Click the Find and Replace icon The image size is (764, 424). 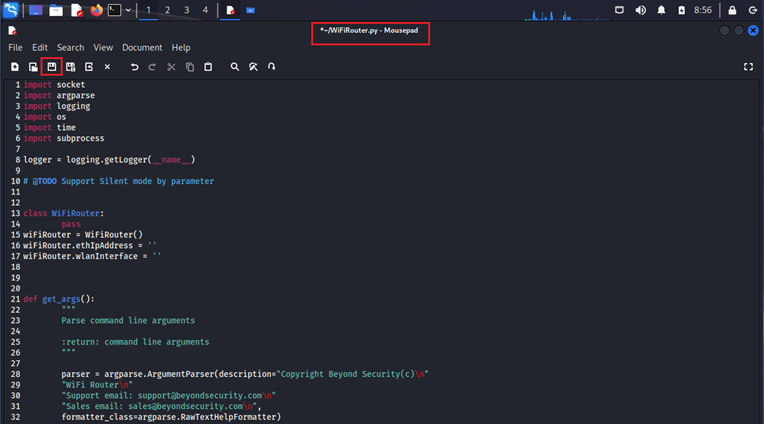point(253,67)
